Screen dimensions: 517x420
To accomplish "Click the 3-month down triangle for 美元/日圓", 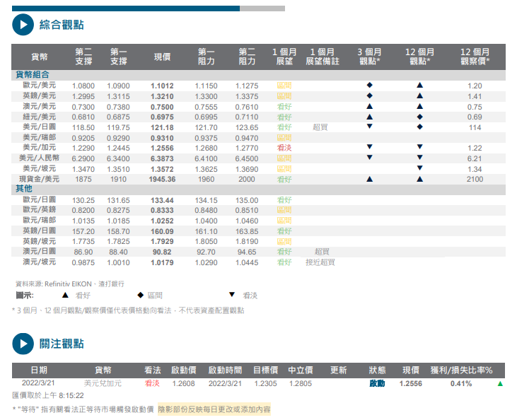I will pos(369,127).
